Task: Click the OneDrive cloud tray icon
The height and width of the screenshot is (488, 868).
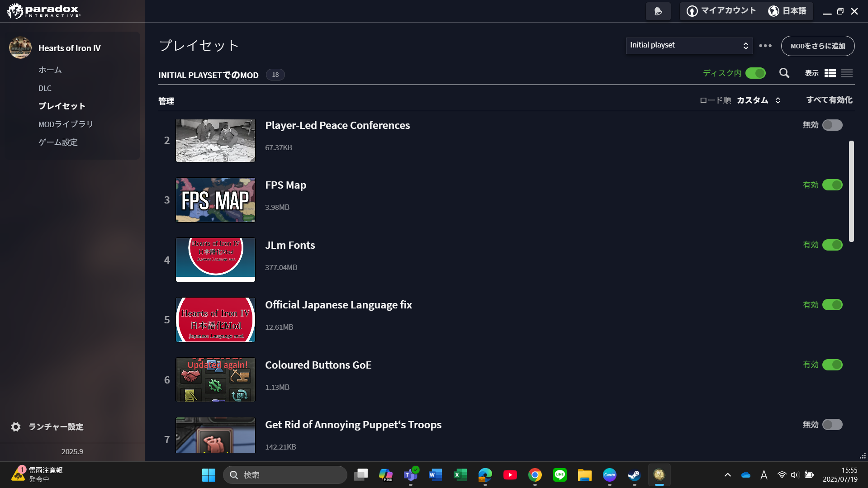Action: click(x=746, y=475)
